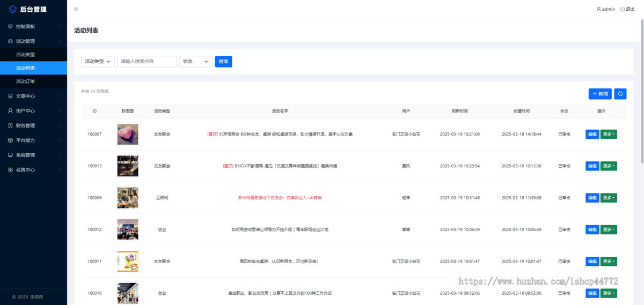Screen dimensions: 644x305
Task: Select the 活动列表 submenu item
Action: click(33, 68)
